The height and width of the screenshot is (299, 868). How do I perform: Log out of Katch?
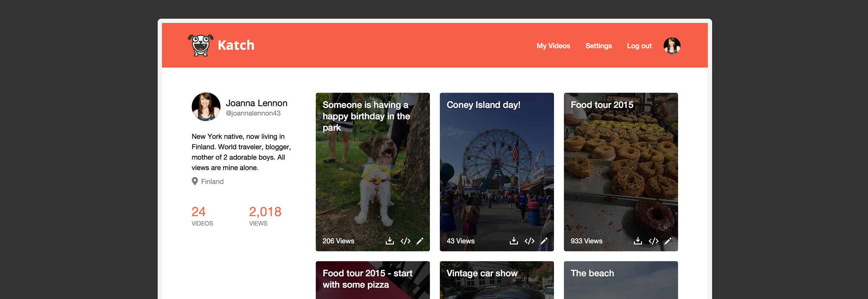click(x=639, y=46)
